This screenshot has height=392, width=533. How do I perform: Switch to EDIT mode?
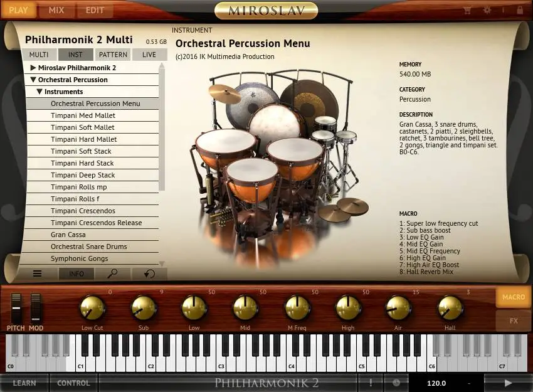[95, 10]
